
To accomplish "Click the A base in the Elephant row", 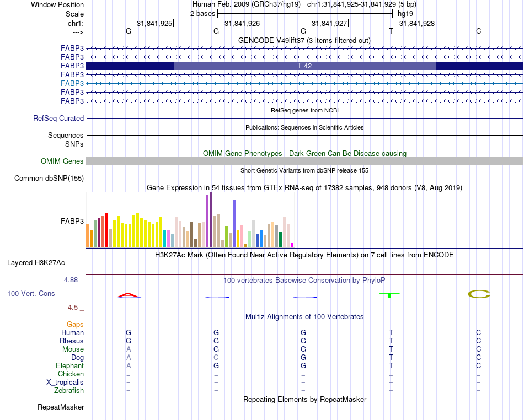I will pyautogui.click(x=129, y=366).
